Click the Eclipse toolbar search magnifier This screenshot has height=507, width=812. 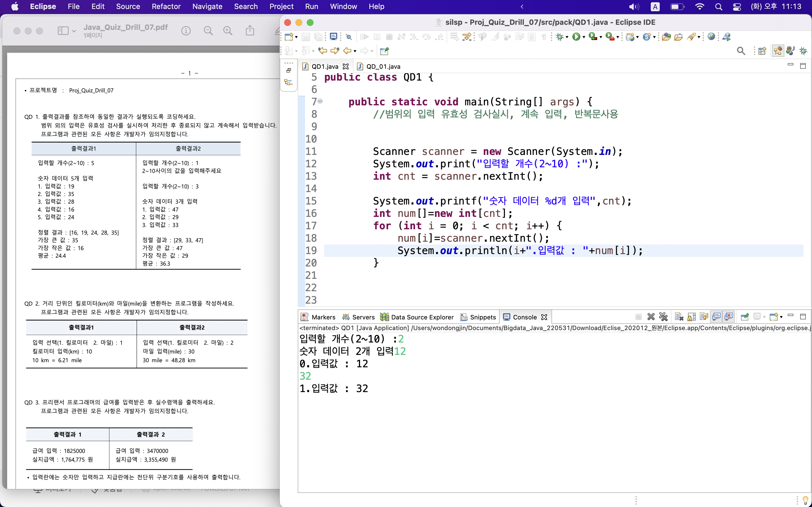coord(741,51)
